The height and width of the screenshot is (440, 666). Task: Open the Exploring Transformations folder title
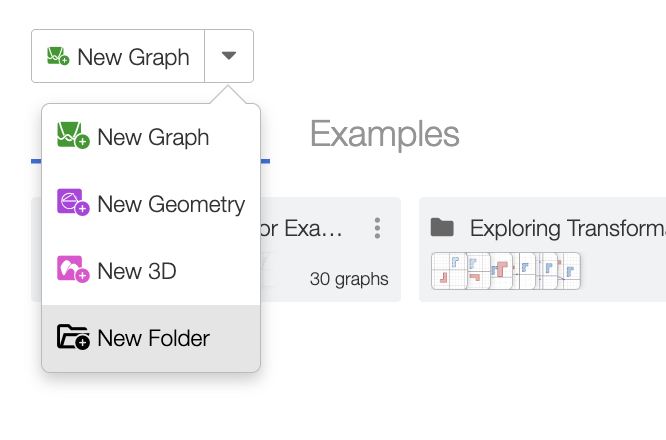[x=566, y=228]
